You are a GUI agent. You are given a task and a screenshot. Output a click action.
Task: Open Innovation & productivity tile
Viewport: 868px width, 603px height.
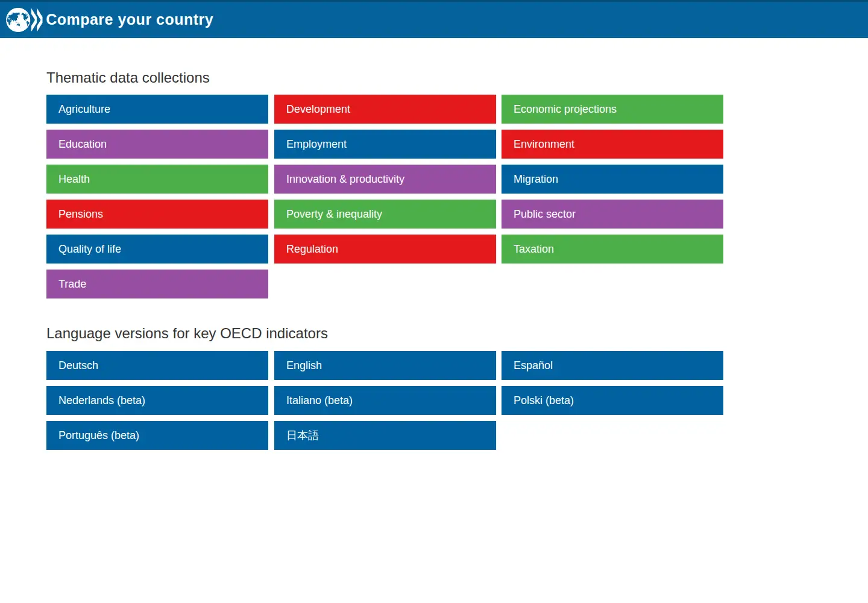point(385,179)
